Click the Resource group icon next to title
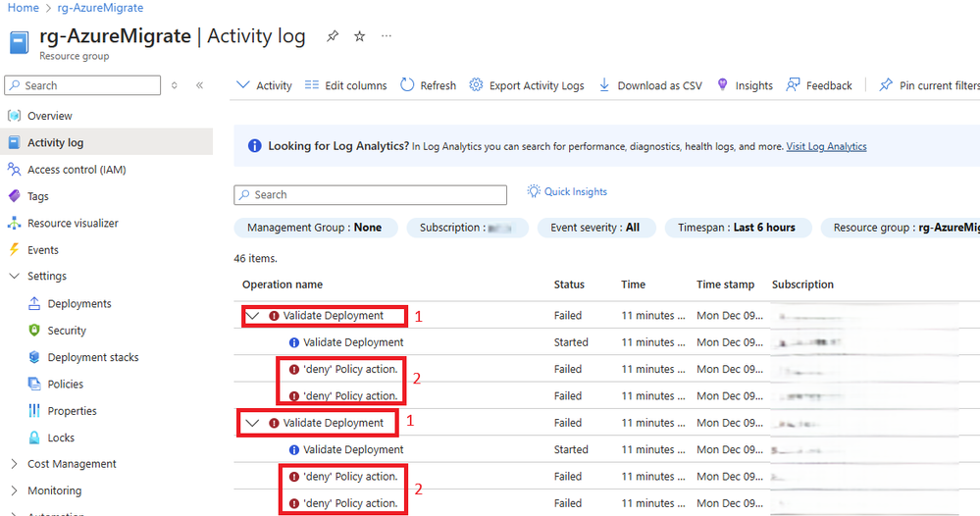 [19, 43]
